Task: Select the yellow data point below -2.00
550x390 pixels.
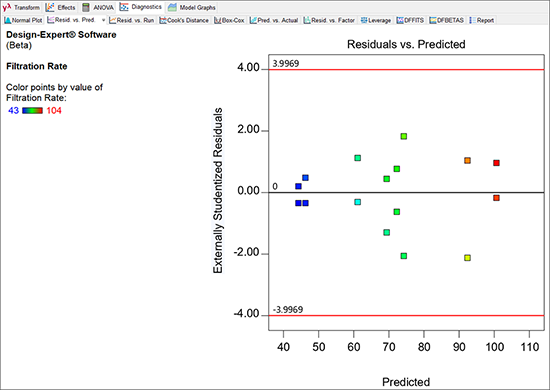Action: [x=467, y=258]
